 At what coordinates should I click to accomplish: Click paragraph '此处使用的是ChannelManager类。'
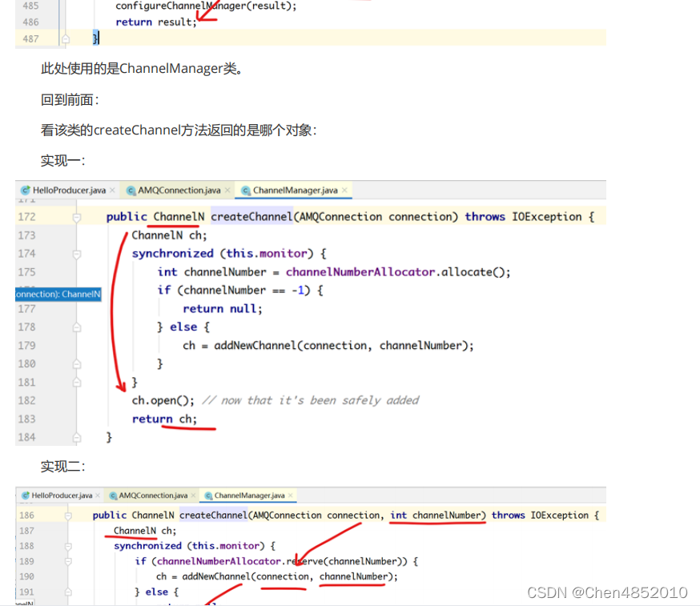click(142, 69)
